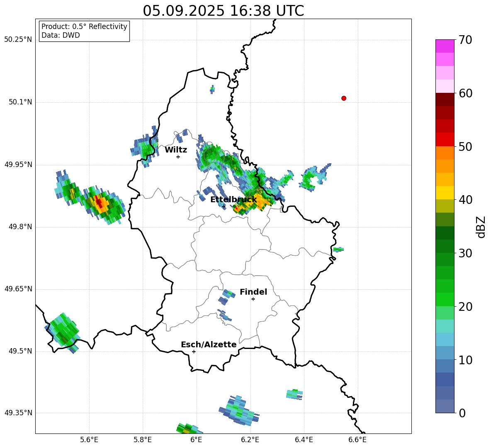Click the slate blue bottom colorbar band
Screen dimensions: 491x448
(445, 406)
